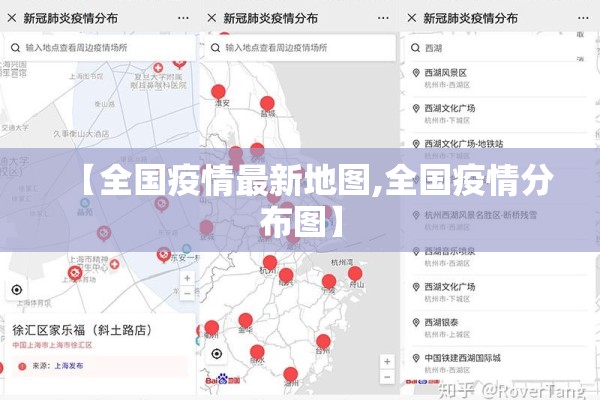The width and height of the screenshot is (600, 400).
Task: Select the red marker at 舟山
Action: click(355, 274)
